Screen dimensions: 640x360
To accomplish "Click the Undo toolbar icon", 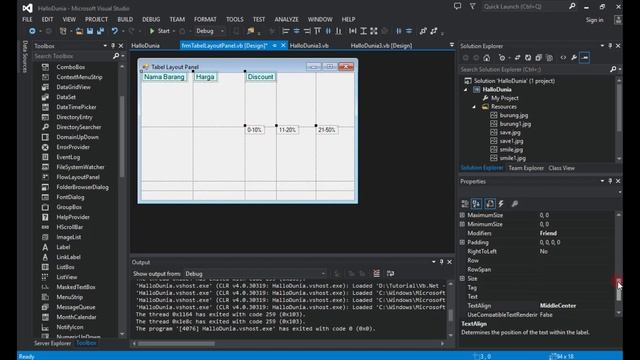I will pos(115,31).
